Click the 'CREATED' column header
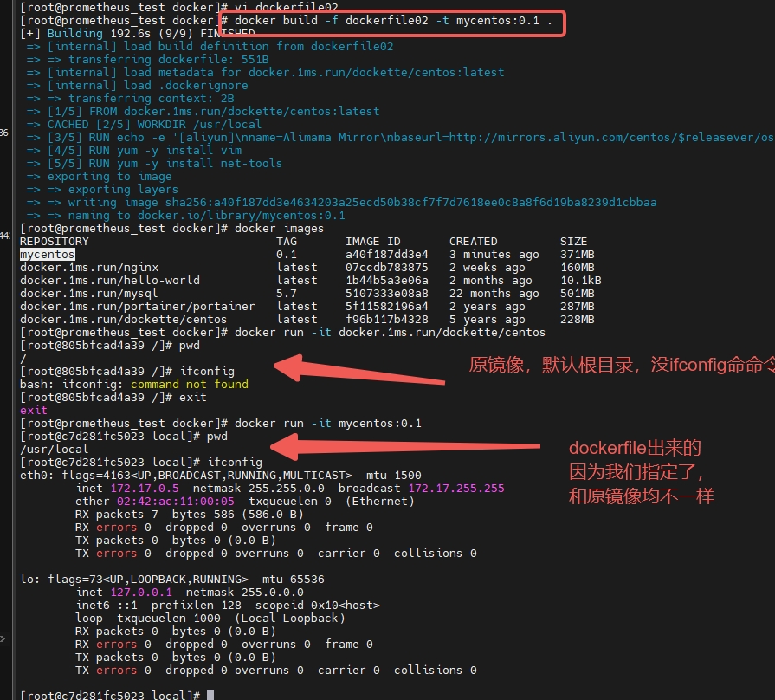Image resolution: width=775 pixels, height=700 pixels. (x=474, y=241)
